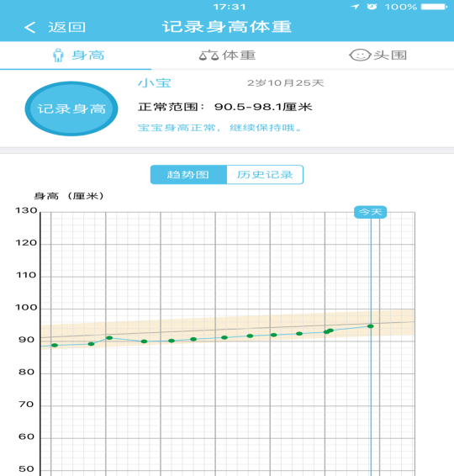
Task: Click the round 记录身高 button
Action: (x=71, y=108)
